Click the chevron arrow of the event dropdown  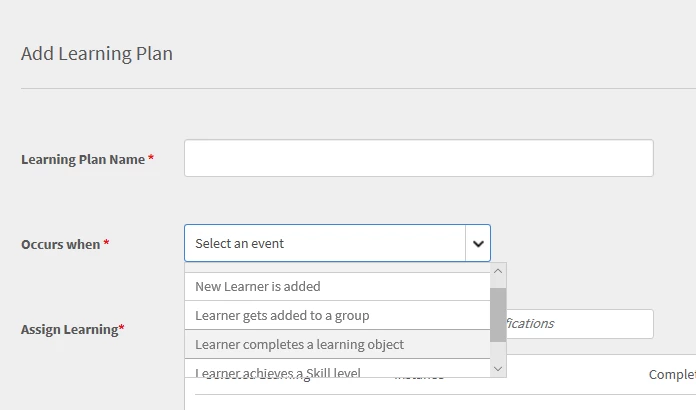pos(478,243)
